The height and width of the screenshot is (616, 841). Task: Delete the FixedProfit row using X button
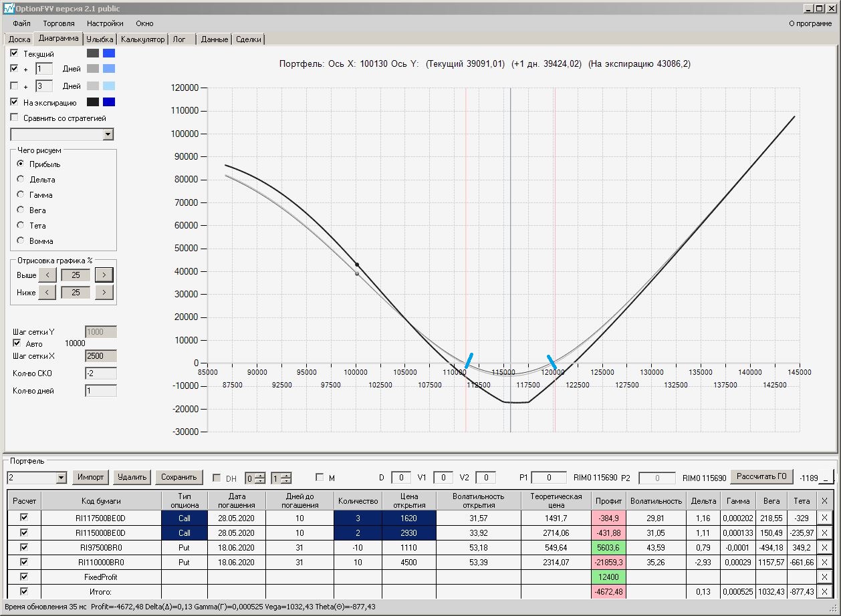pos(824,577)
